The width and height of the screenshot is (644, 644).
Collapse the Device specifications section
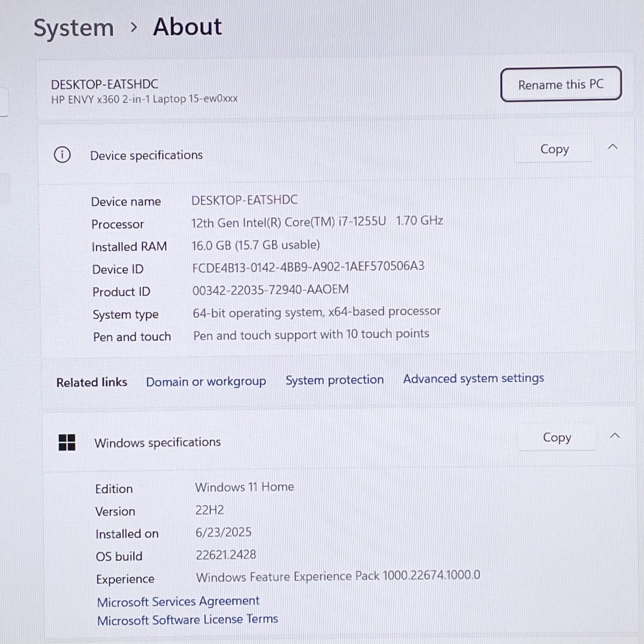click(x=613, y=148)
